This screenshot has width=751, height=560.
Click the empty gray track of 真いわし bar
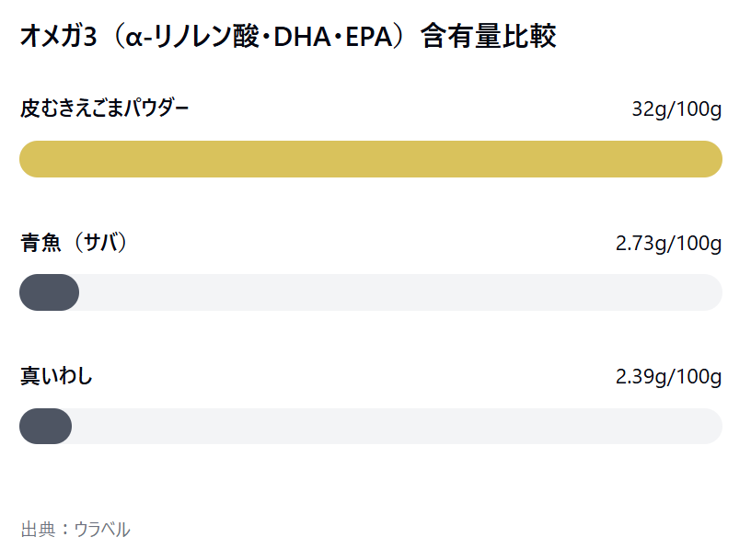coord(397,426)
